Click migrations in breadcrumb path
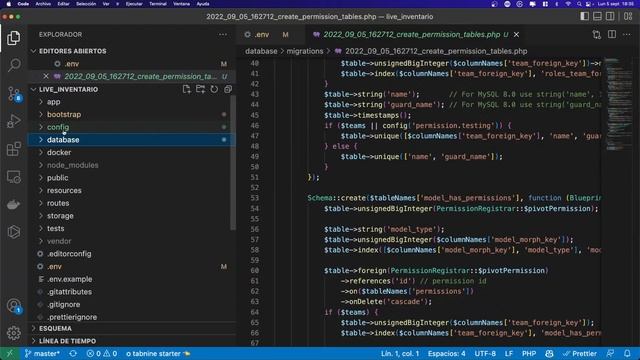Viewport: 640px width, 360px height. click(x=305, y=51)
